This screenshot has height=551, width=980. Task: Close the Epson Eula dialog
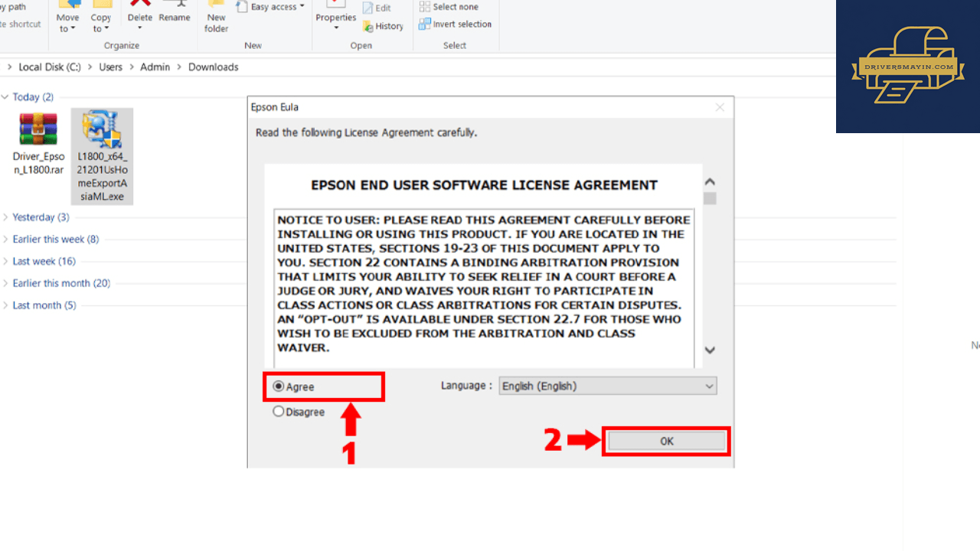click(x=720, y=107)
